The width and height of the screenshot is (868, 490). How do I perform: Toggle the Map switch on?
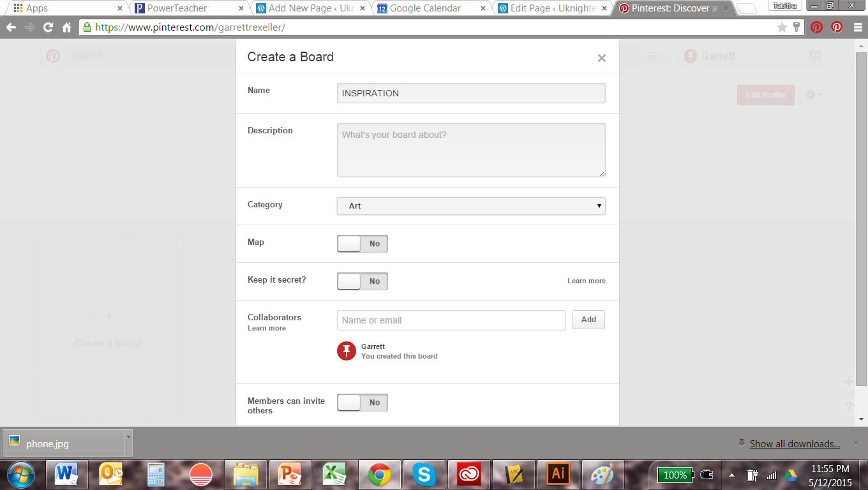[363, 244]
